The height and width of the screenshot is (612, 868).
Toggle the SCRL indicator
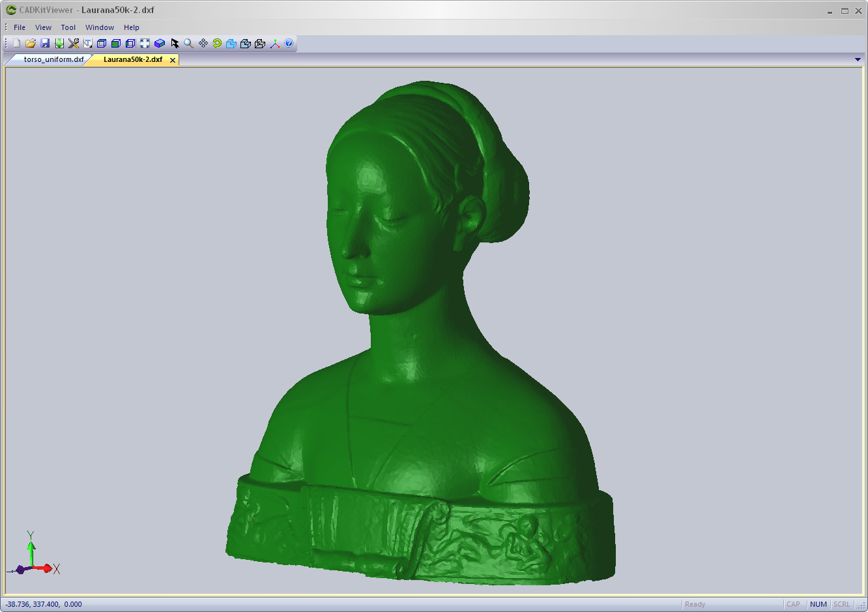841,604
